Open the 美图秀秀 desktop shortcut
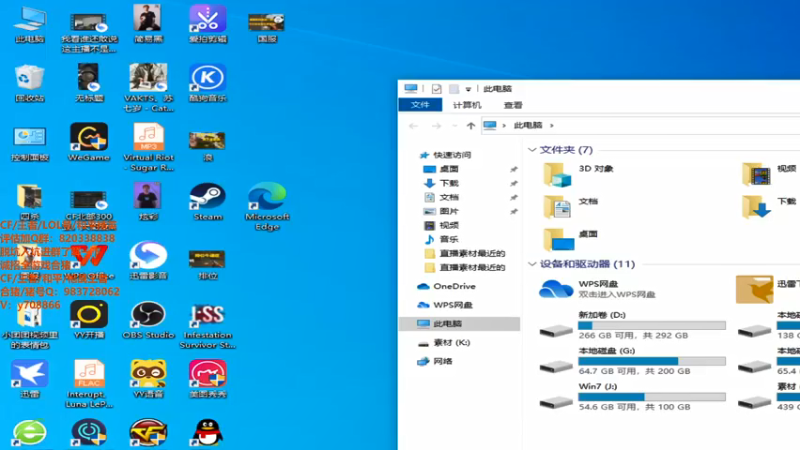The height and width of the screenshot is (450, 800). [208, 379]
